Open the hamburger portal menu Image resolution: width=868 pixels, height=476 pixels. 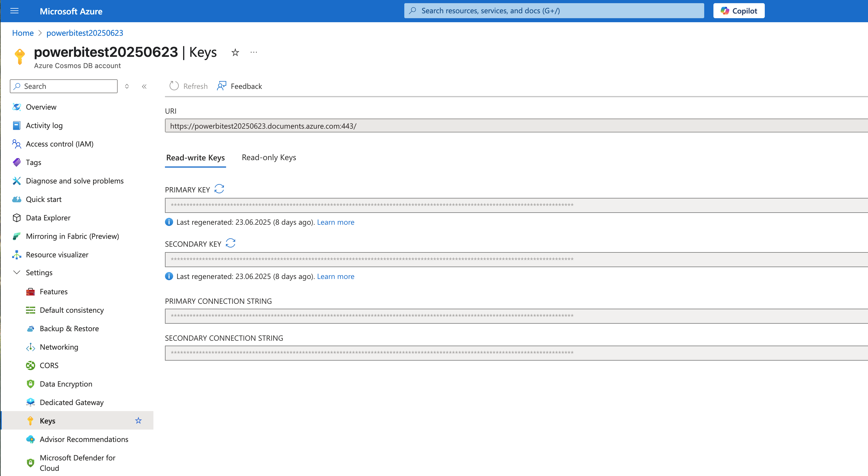coord(14,11)
